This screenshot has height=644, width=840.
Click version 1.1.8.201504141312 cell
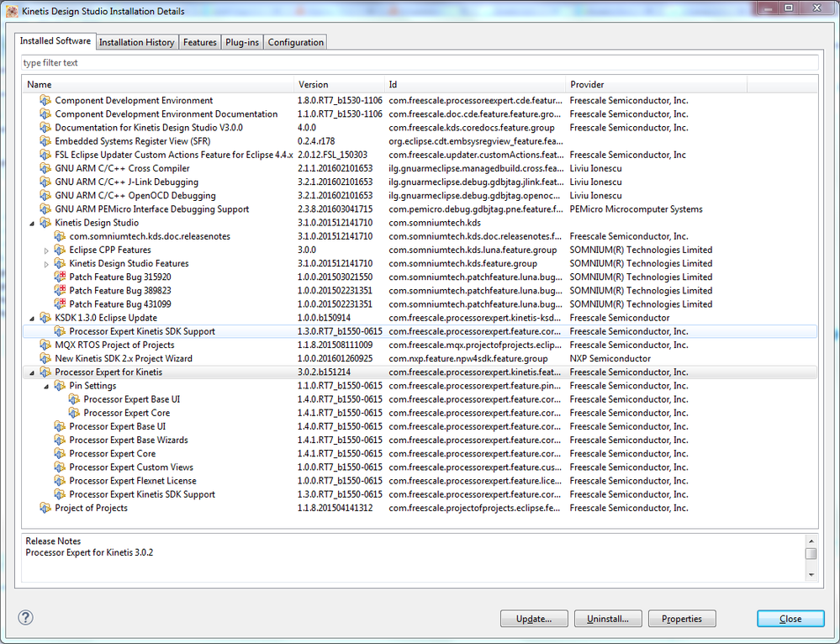tap(335, 508)
